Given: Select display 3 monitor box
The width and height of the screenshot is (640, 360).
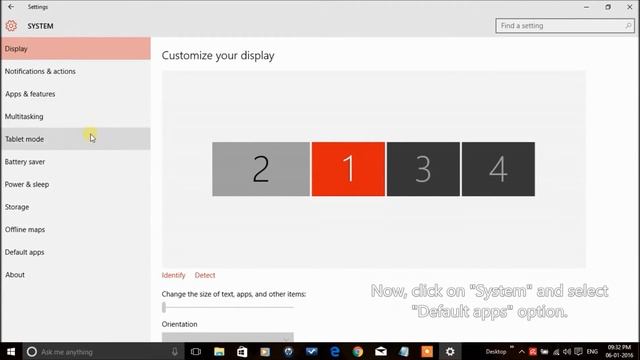Looking at the screenshot, I should point(423,169).
